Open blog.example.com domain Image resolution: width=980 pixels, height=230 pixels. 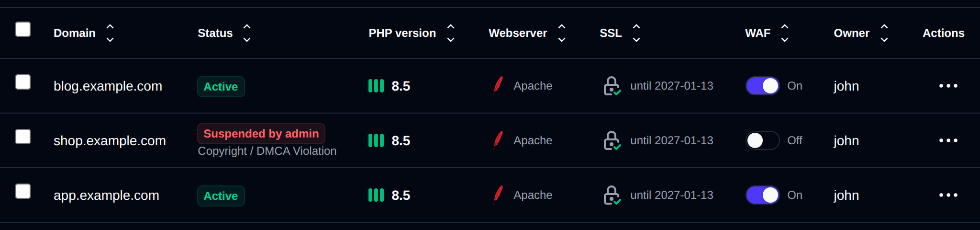pos(108,86)
